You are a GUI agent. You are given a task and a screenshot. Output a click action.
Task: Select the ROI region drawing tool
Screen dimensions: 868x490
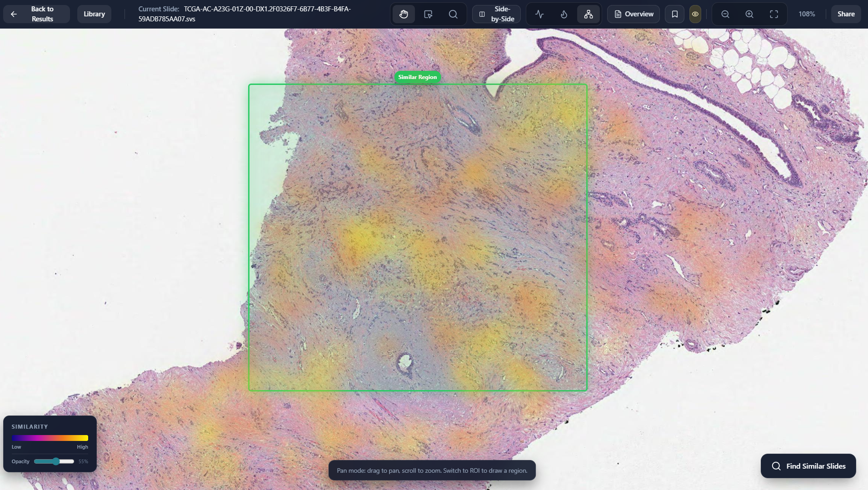pyautogui.click(x=428, y=14)
